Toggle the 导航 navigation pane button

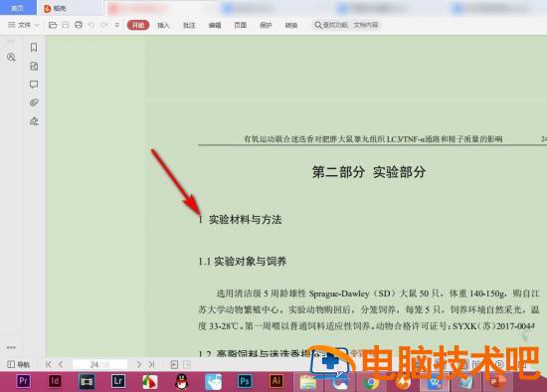19,364
